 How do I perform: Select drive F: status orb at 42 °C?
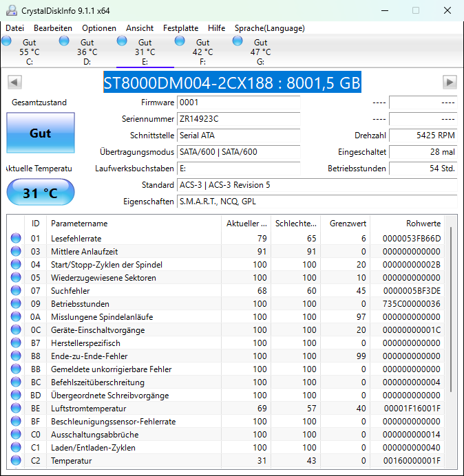pos(180,41)
